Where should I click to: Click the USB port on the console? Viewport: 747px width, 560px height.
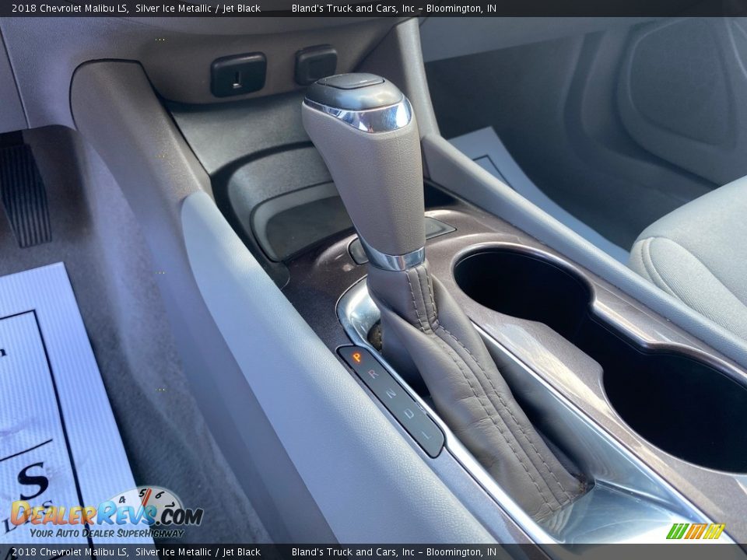(x=238, y=75)
